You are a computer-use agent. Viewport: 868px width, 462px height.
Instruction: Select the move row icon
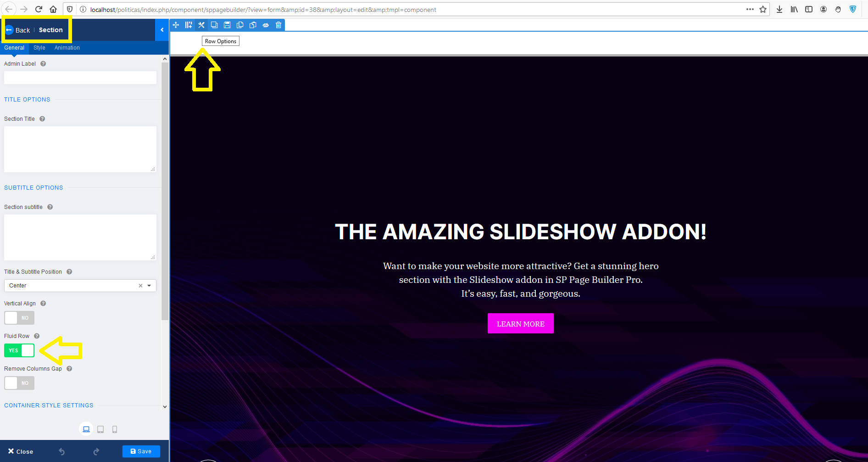[176, 25]
